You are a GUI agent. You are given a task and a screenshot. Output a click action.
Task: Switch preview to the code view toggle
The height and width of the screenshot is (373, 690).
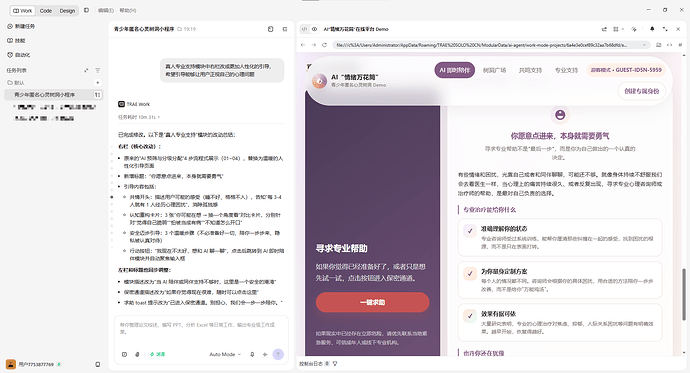coord(304,29)
